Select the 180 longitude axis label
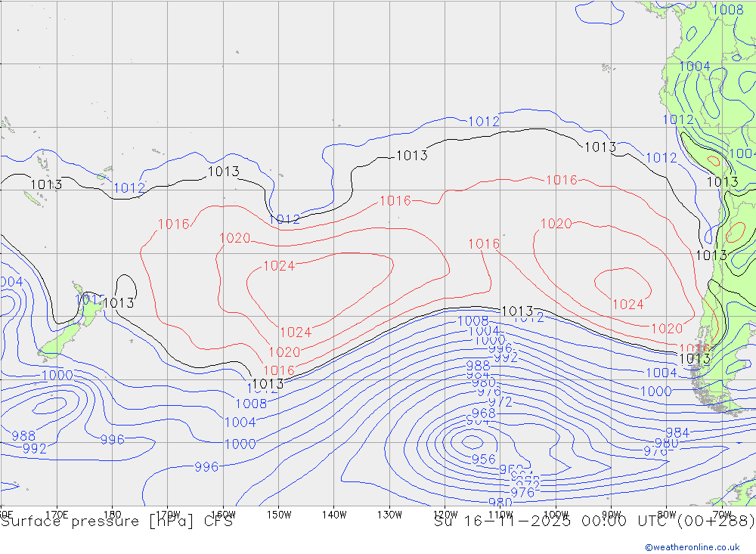756x554 pixels. (112, 515)
